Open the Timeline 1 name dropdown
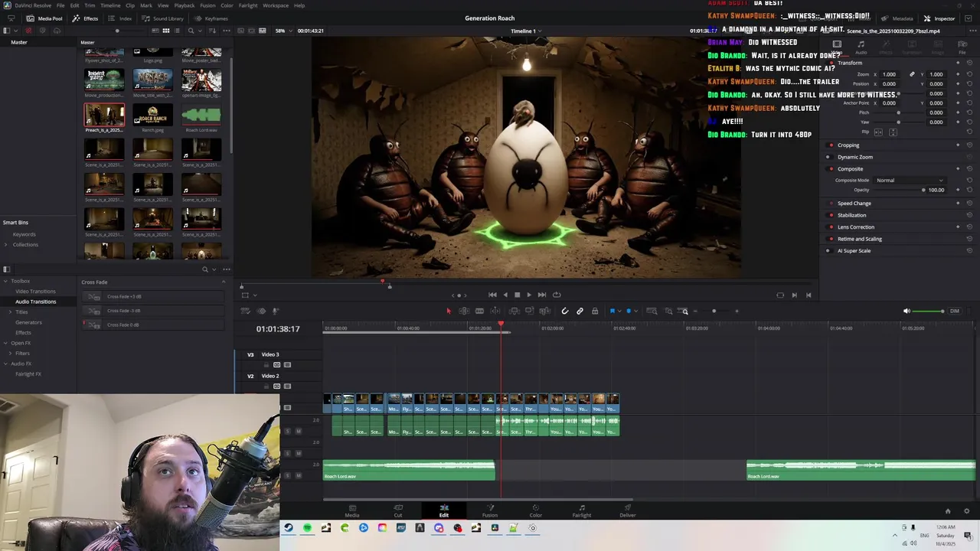This screenshot has height=551, width=980. pyautogui.click(x=526, y=31)
